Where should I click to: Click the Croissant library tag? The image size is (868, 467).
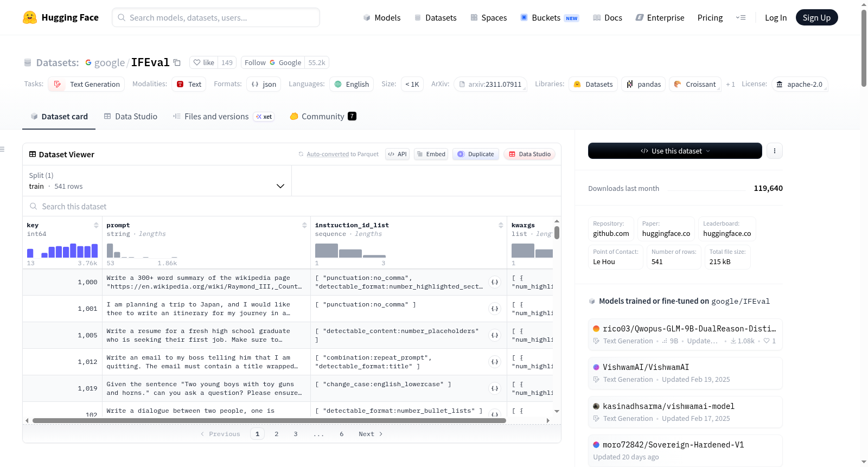pyautogui.click(x=695, y=84)
